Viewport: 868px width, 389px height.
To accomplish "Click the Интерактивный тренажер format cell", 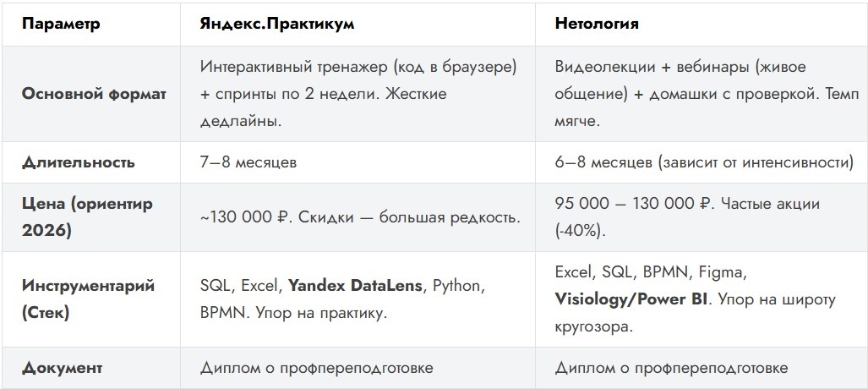I will click(357, 94).
